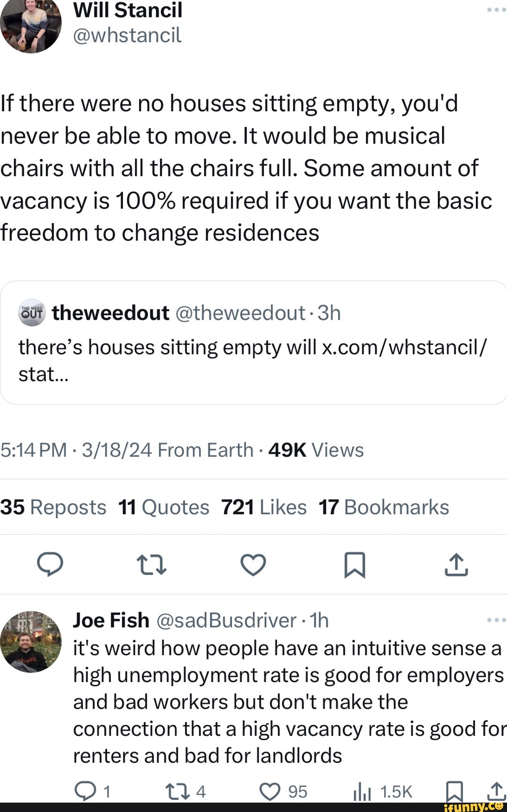Screen dimensions: 507x812
Task: Bookmark Joe Fish's reply
Action: pos(454,791)
